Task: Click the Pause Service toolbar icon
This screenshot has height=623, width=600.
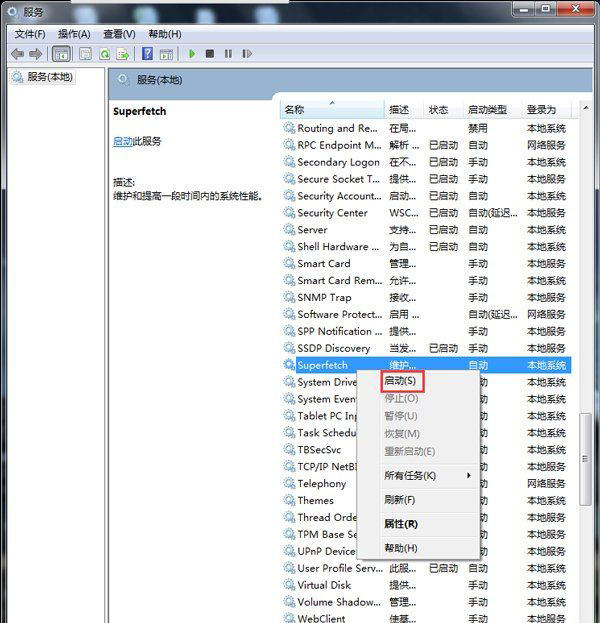Action: (228, 54)
